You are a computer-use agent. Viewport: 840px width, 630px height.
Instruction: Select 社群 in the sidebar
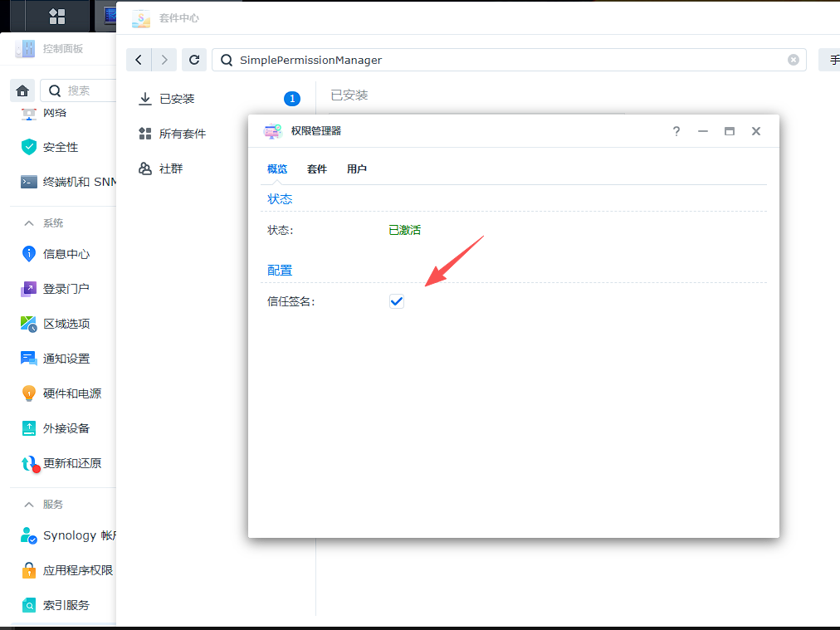coord(170,168)
